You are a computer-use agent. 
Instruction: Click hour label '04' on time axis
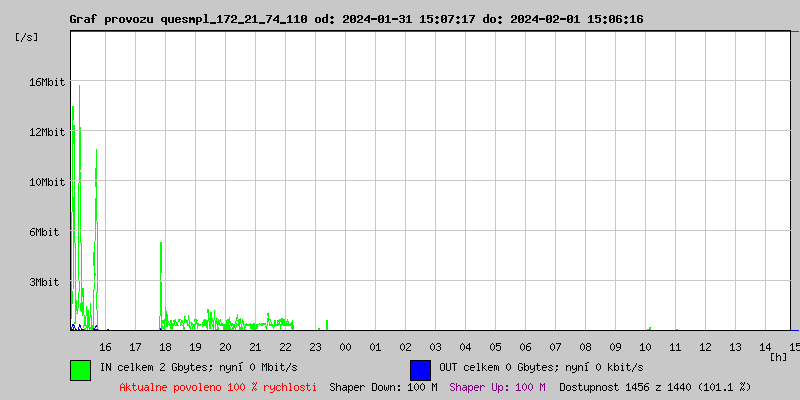point(465,347)
